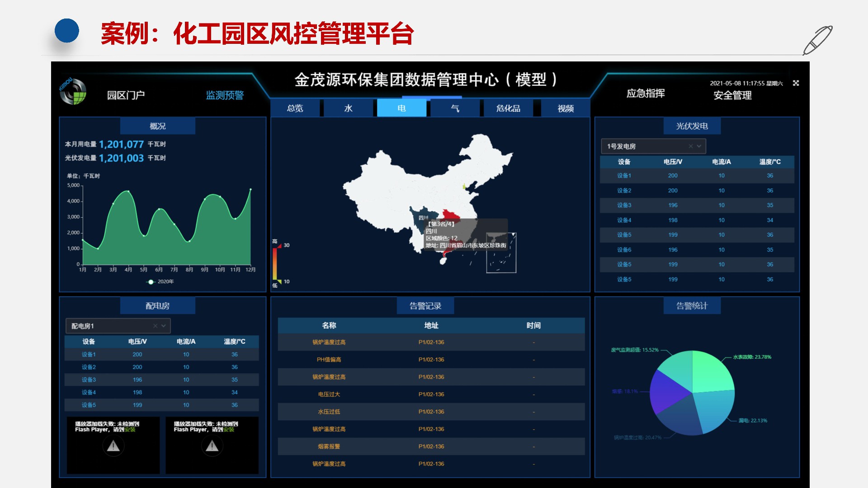Click the high-low color gradient legend bar
868x488 pixels.
click(x=274, y=263)
